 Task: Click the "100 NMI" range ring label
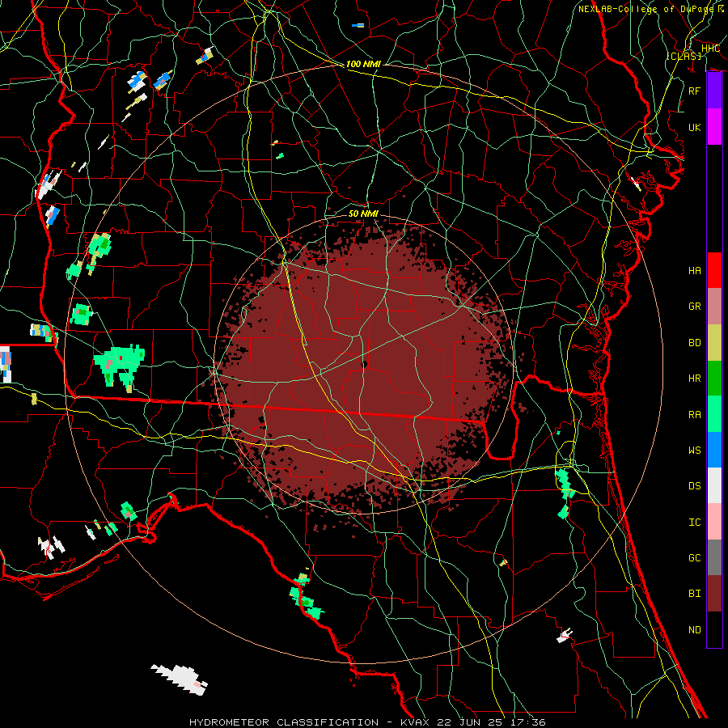363,64
